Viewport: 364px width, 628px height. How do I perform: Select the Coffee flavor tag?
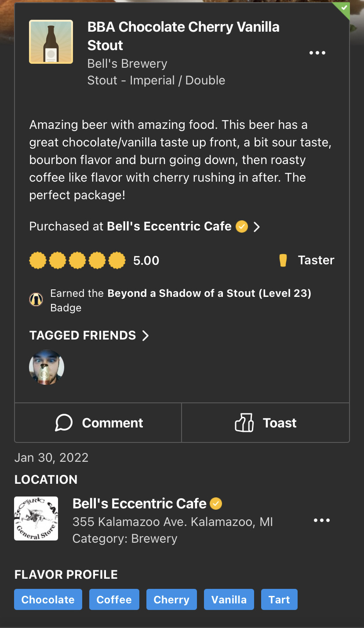pyautogui.click(x=114, y=600)
